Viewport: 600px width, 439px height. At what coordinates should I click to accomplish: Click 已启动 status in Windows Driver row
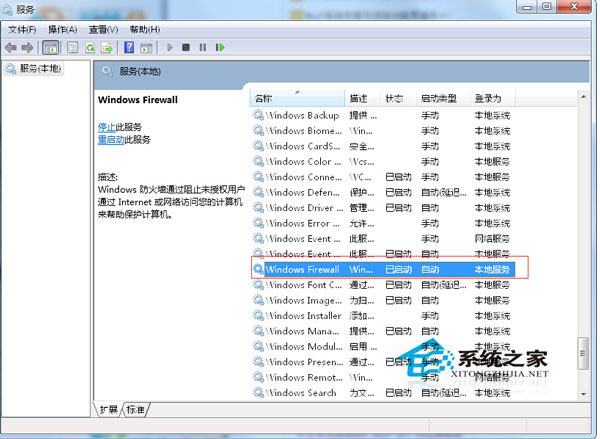398,208
